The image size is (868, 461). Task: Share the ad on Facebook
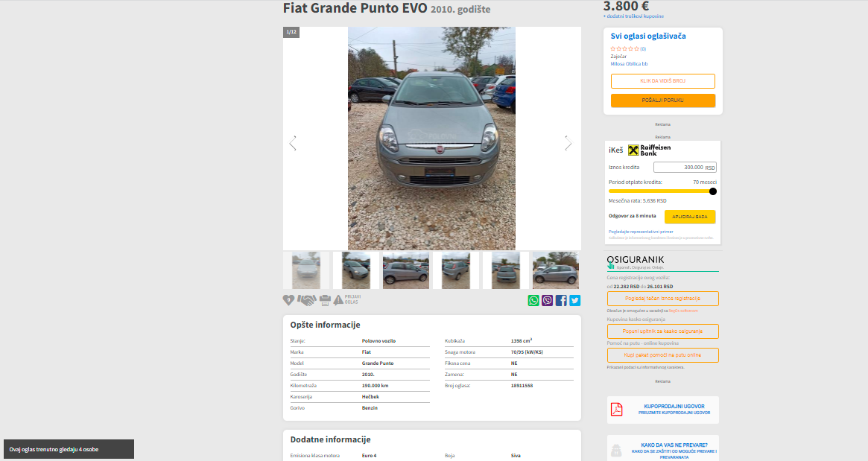click(561, 301)
